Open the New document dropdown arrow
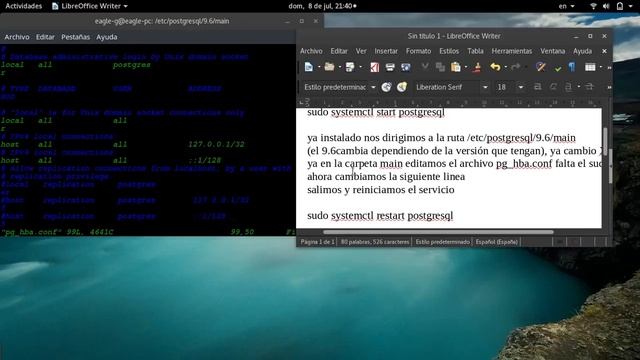Screen dimensions: 640x360 (319, 67)
